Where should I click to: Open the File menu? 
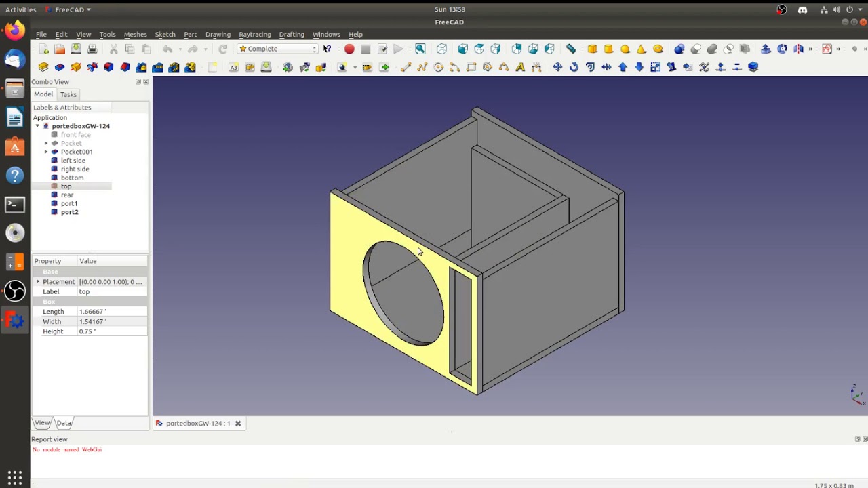point(41,34)
